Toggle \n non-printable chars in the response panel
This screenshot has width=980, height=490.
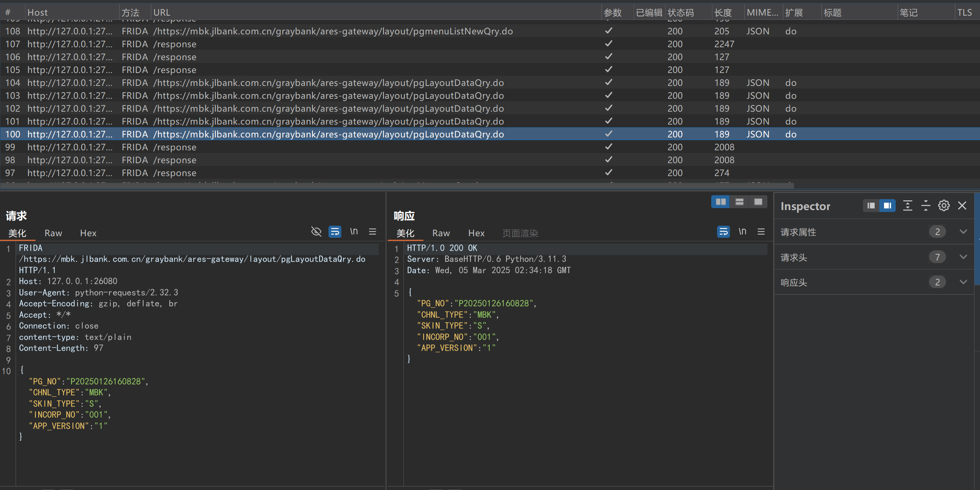tap(742, 232)
